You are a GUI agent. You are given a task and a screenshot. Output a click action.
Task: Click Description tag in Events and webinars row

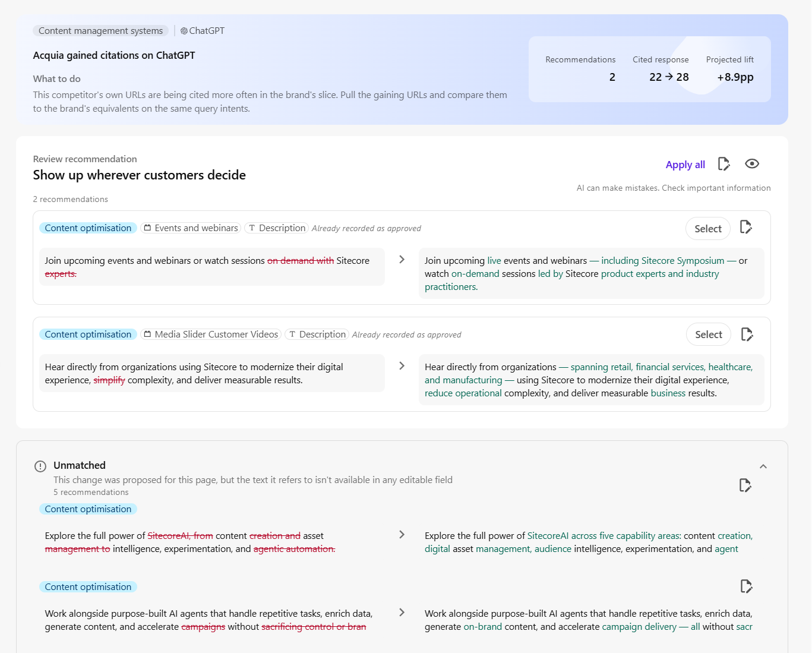[276, 228]
